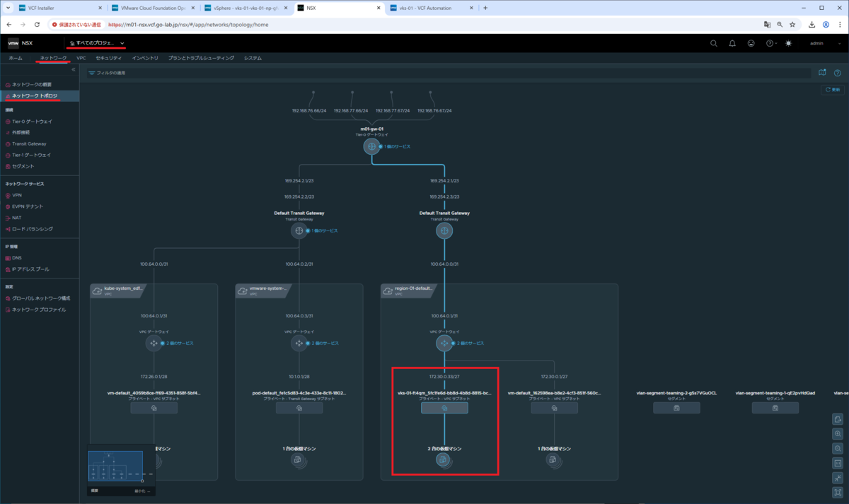
Task: Switch to the ホーム tab
Action: 16,58
